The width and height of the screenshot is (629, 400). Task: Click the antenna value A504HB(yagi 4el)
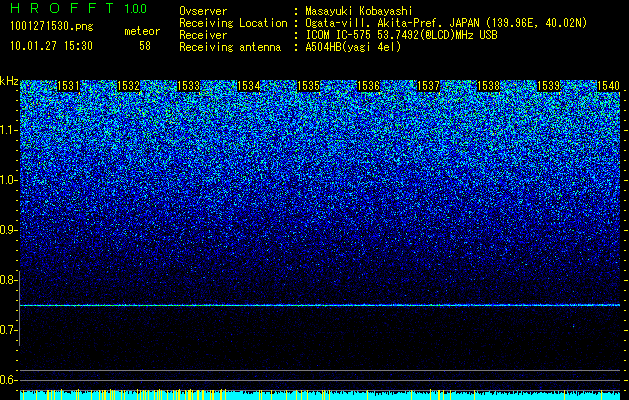[x=353, y=47]
